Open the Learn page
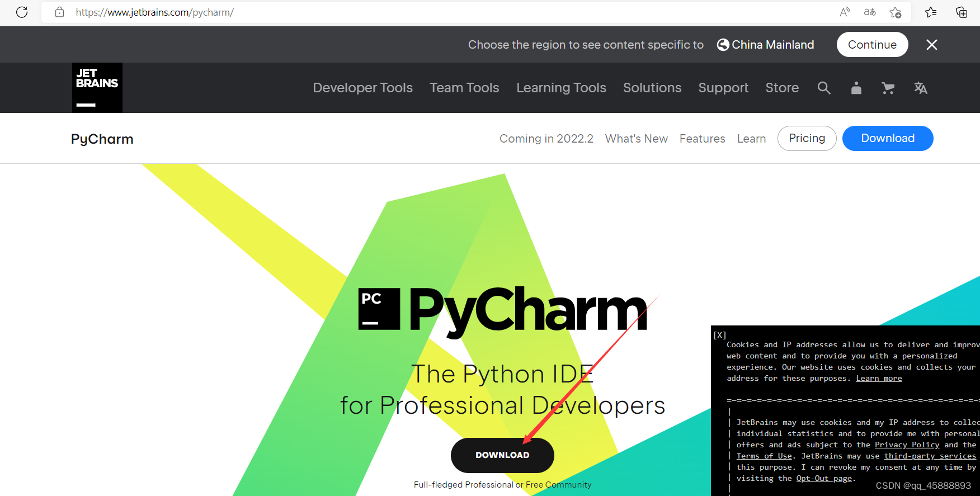980x496 pixels. coord(751,139)
